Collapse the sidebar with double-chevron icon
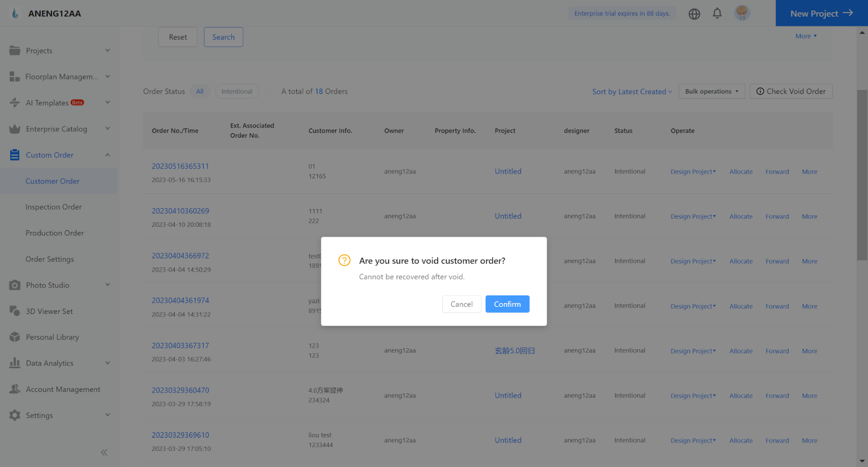Image resolution: width=868 pixels, height=467 pixels. pyautogui.click(x=104, y=452)
